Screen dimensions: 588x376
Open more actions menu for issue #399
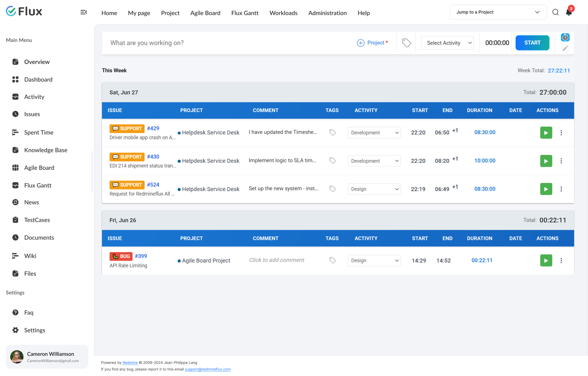(561, 260)
